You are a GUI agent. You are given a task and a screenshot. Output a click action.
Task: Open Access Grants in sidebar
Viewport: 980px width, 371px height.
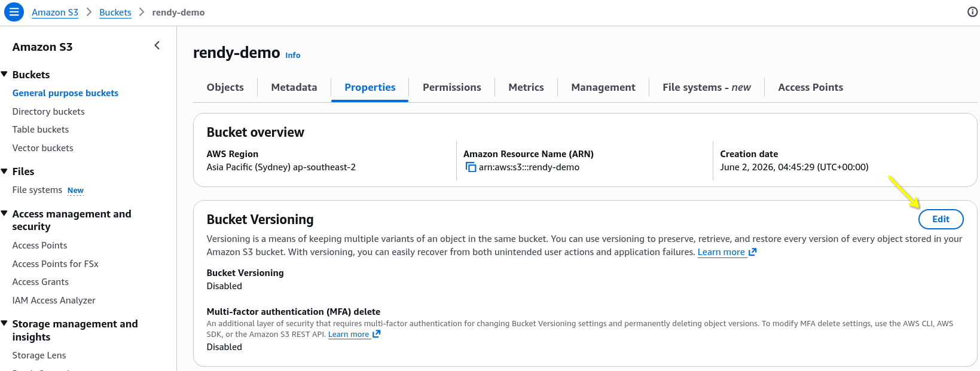point(41,282)
